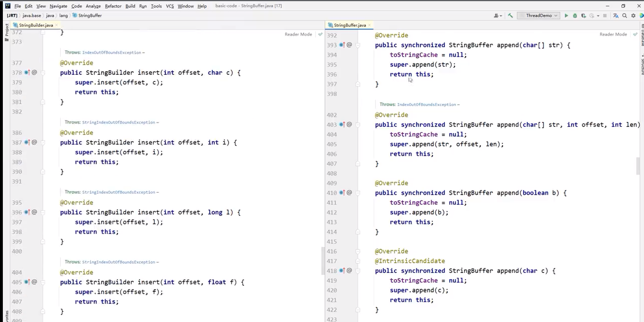Open the VCS menu

click(x=170, y=6)
